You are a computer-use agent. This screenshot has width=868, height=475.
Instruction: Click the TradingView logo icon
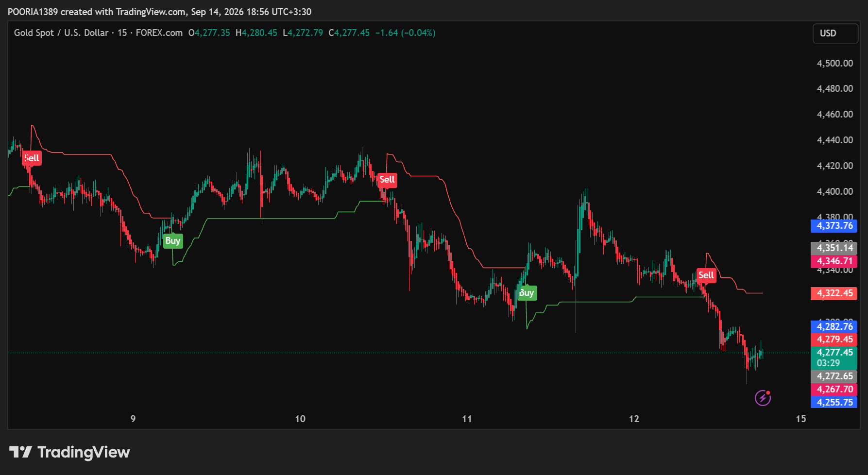[x=20, y=452]
